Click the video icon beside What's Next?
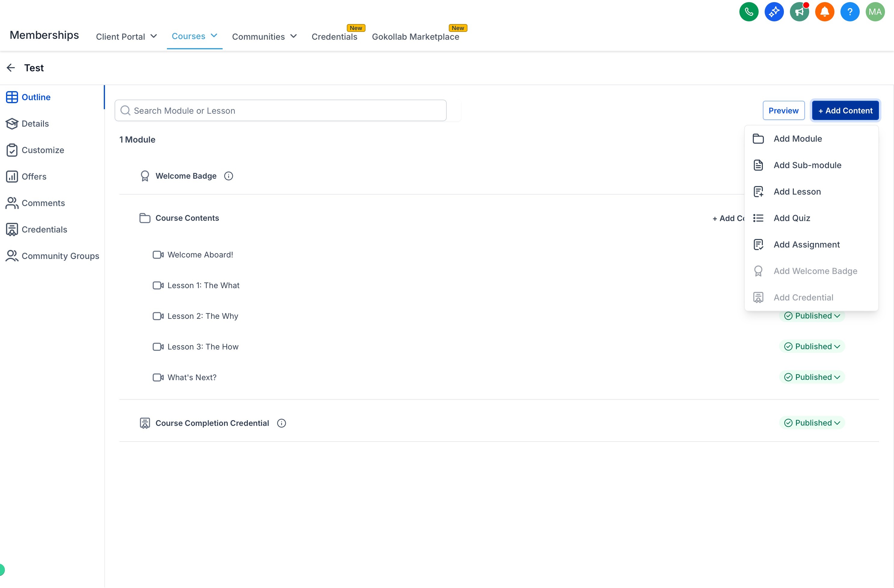Viewport: 894px width, 588px height. pos(158,377)
